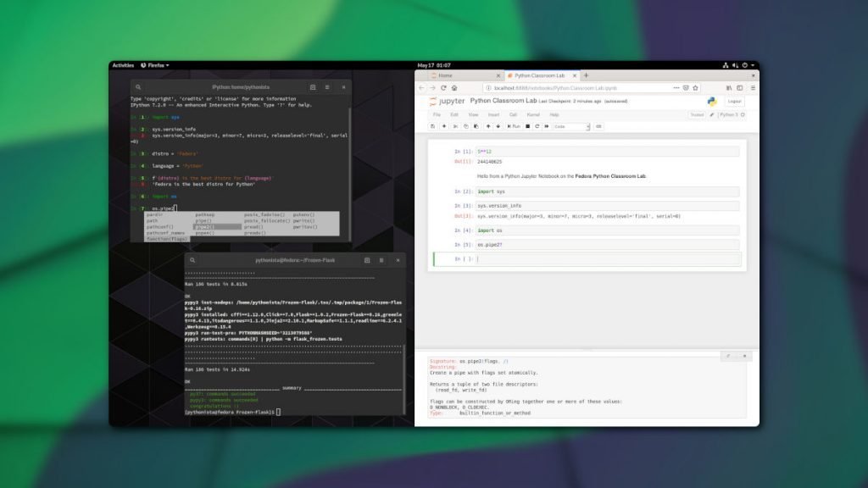Open Firefox menu with hamburger icon
868x488 pixels.
[x=753, y=87]
